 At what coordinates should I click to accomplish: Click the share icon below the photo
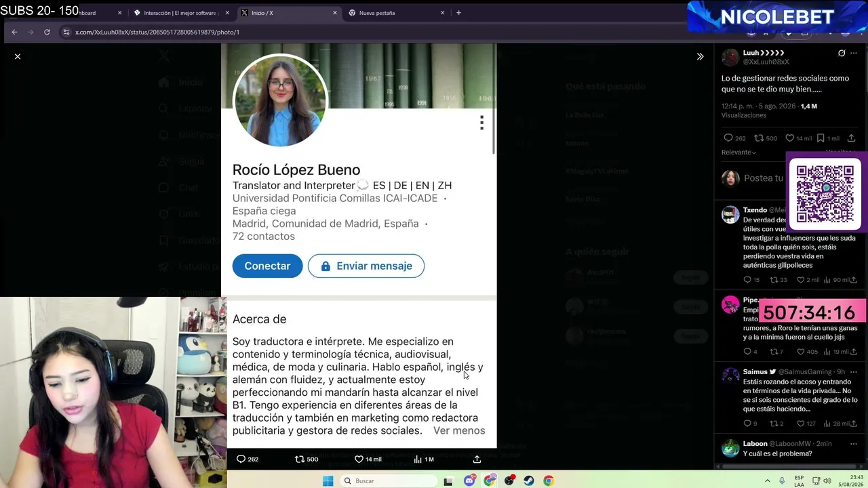coord(477,459)
